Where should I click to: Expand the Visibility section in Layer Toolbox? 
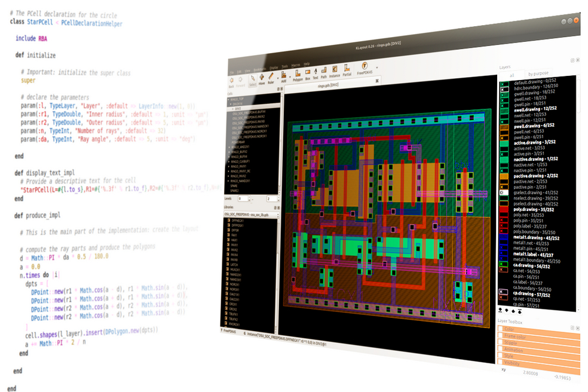pyautogui.click(x=538, y=366)
